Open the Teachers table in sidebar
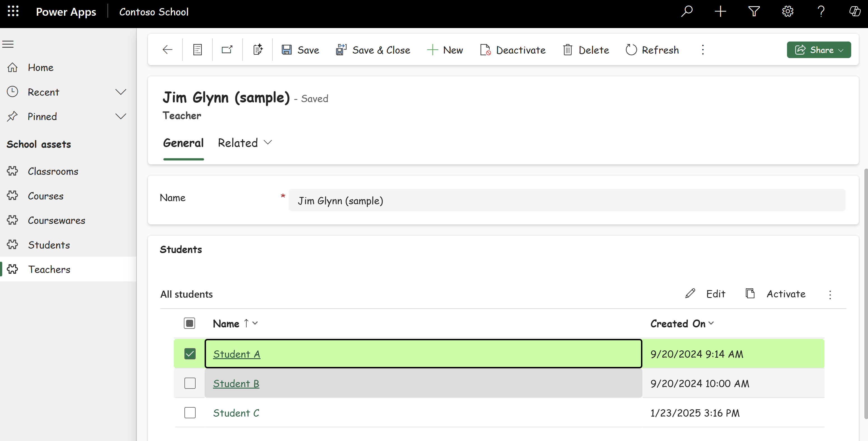The height and width of the screenshot is (441, 868). point(49,269)
